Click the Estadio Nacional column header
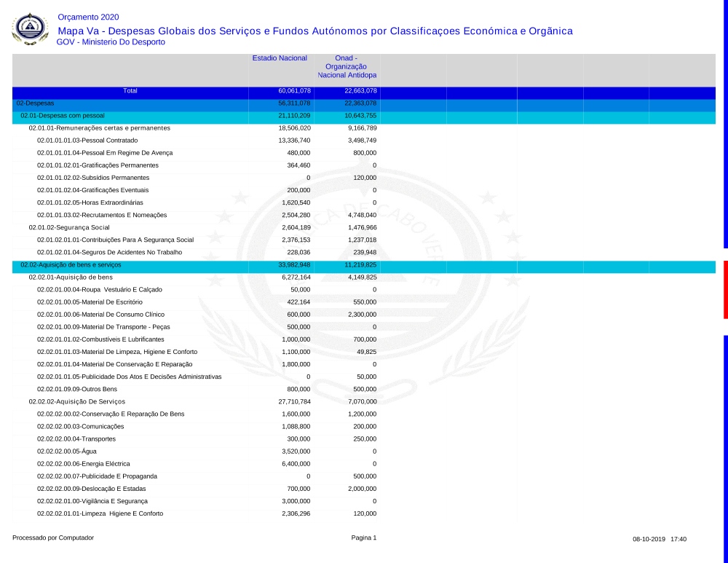The image size is (728, 563). pos(280,58)
